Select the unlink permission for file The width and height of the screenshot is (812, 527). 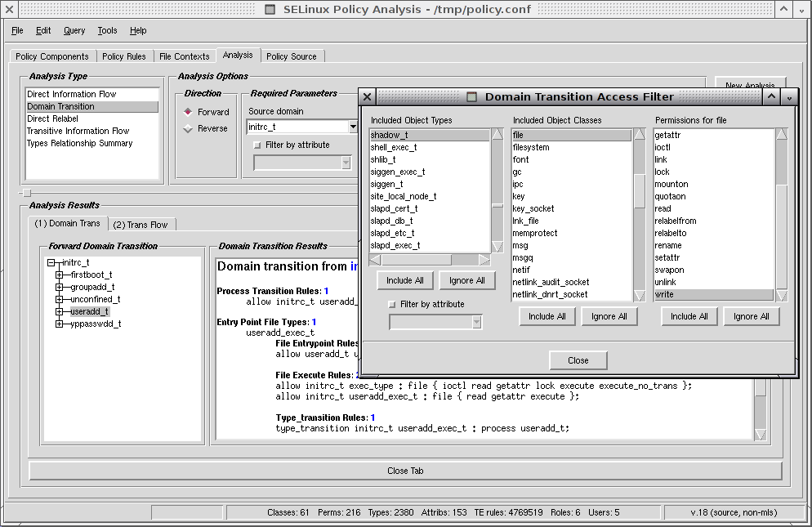[714, 283]
